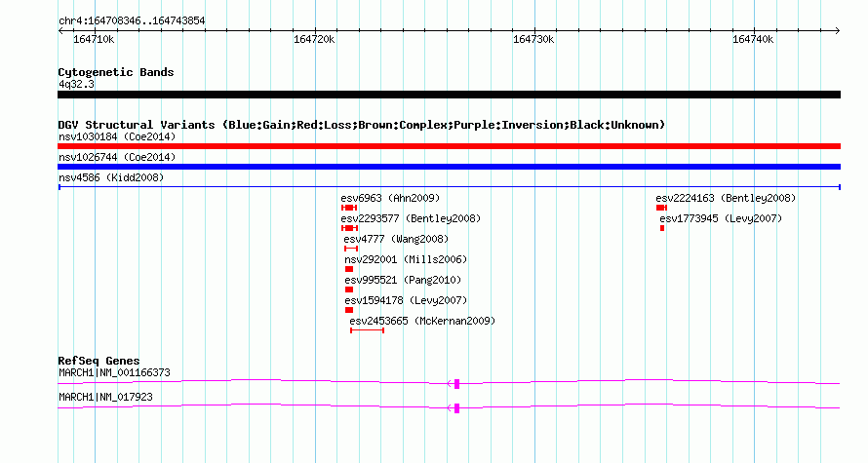Click the right arrow of the ruler
868x463 pixels.
click(838, 31)
